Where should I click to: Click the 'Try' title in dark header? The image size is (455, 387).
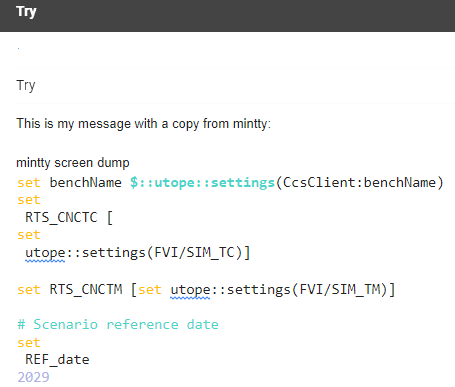coord(26,12)
